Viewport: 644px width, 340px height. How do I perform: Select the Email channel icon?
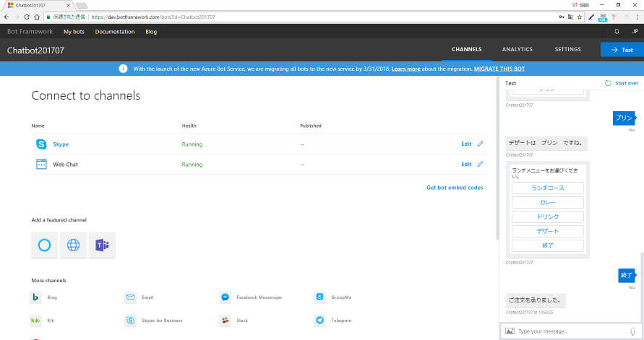(131, 297)
